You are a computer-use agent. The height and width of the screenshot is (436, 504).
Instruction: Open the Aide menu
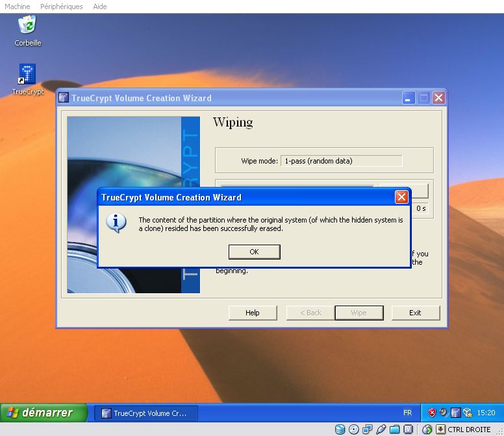[x=99, y=6]
